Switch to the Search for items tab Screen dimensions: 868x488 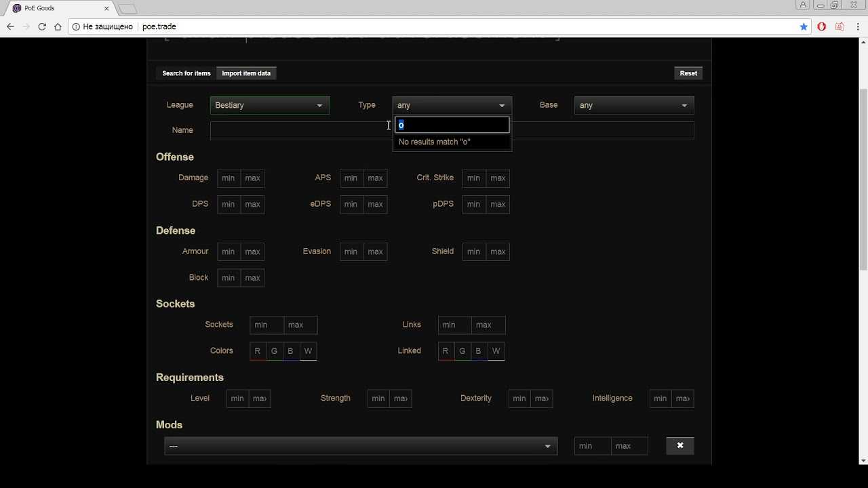click(x=186, y=73)
